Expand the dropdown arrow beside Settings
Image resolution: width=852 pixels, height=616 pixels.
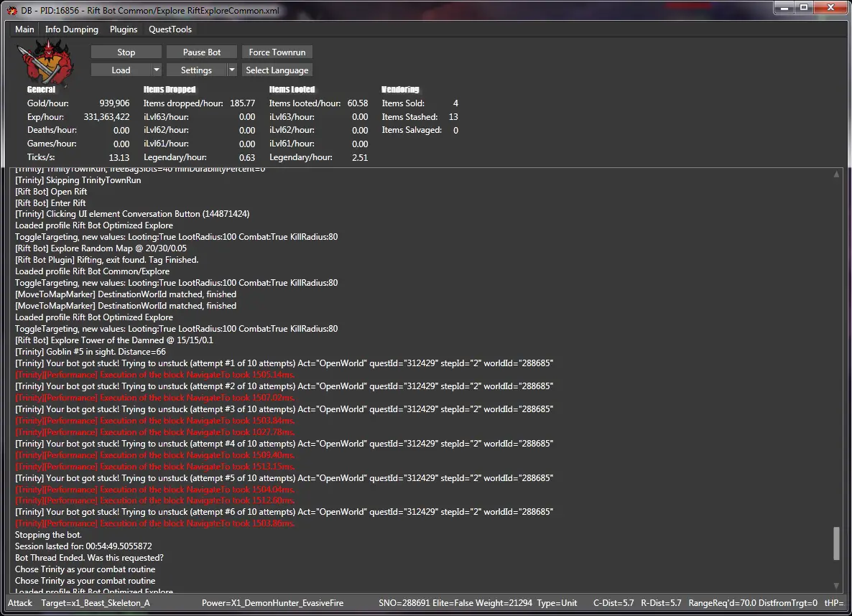coord(231,70)
